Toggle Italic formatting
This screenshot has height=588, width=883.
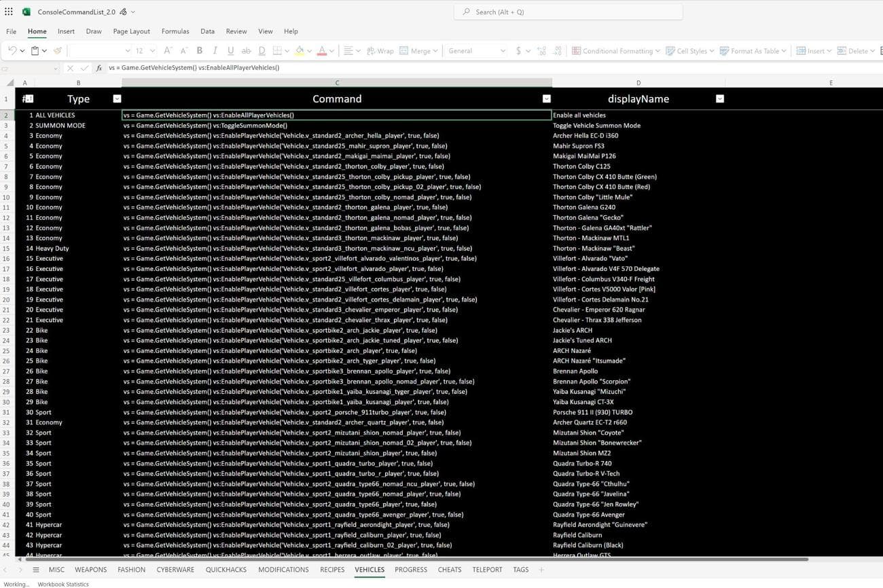(215, 51)
